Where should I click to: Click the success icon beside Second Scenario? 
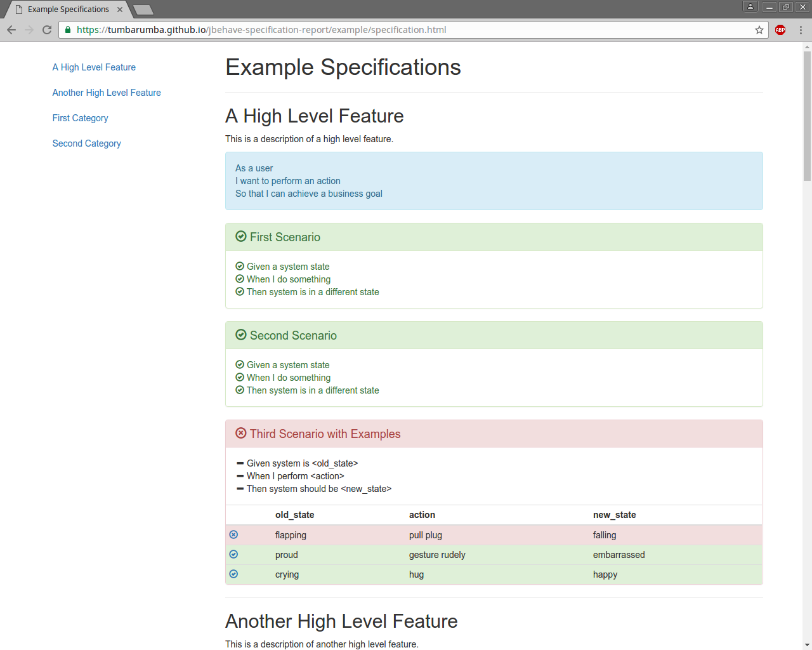241,335
